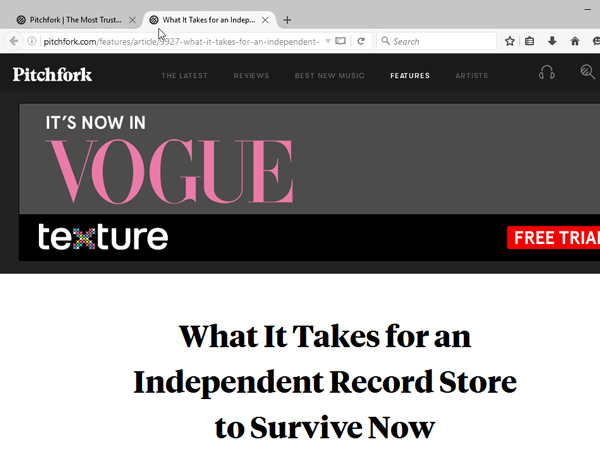Go to The Latest section
The image size is (600, 450).
183,76
